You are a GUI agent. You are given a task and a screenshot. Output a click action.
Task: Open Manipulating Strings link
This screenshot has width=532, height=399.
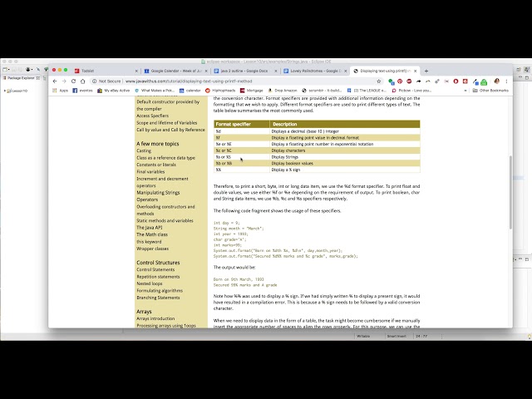coord(158,193)
